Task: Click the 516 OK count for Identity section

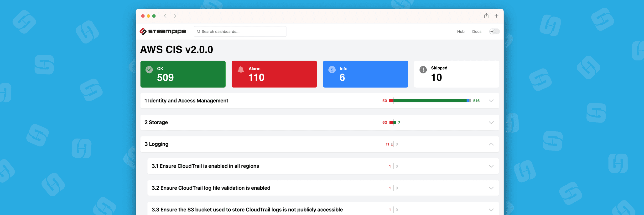Action: click(476, 101)
